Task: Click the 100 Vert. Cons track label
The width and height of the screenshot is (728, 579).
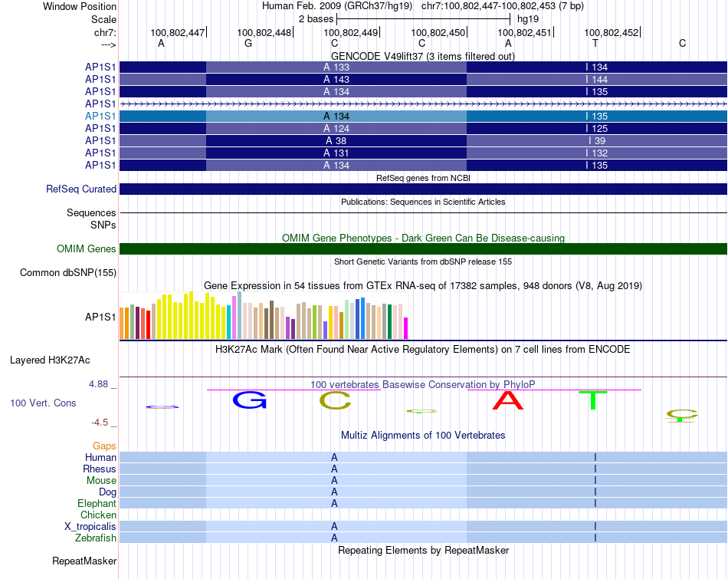Action: pos(43,403)
